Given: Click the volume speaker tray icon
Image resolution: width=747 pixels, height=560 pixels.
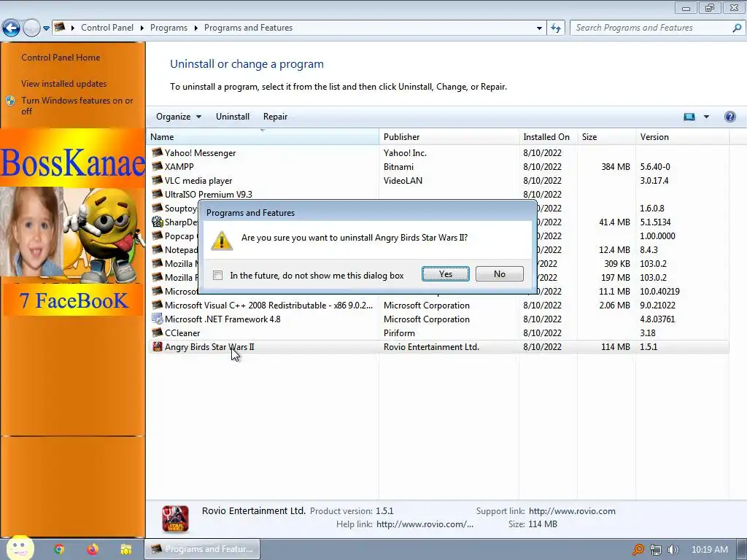Looking at the screenshot, I should click(x=673, y=550).
